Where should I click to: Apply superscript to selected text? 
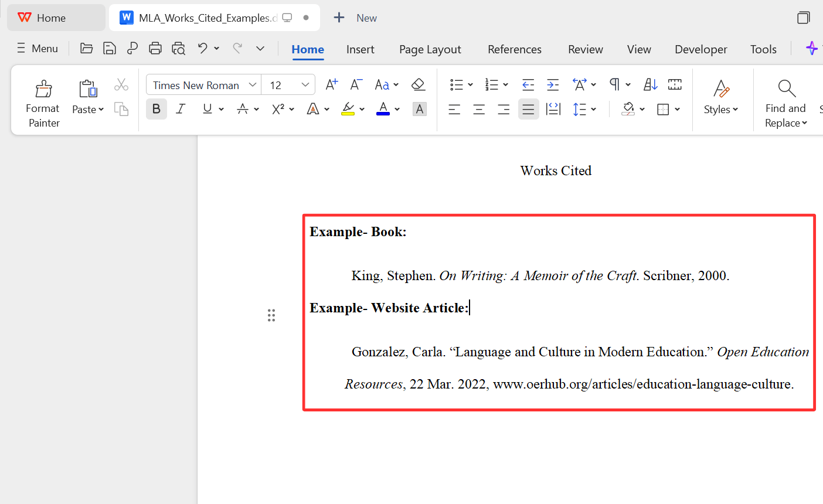[278, 109]
